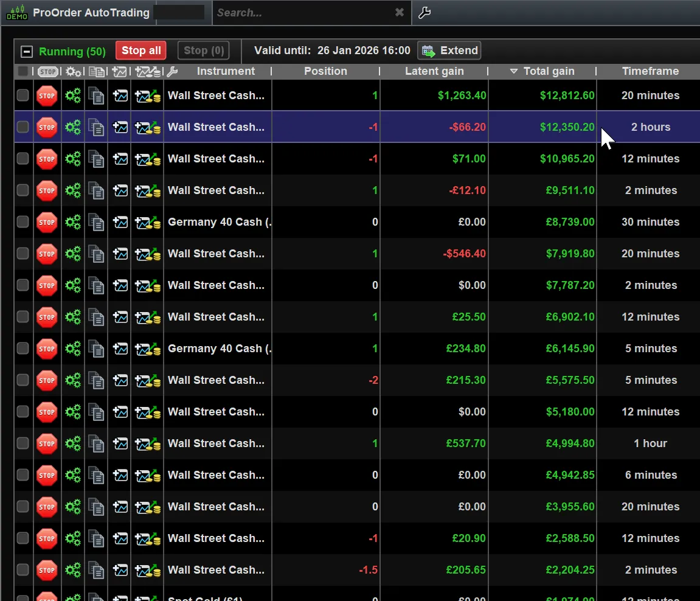This screenshot has width=700, height=601.
Task: Click into the Search field
Action: 301,13
